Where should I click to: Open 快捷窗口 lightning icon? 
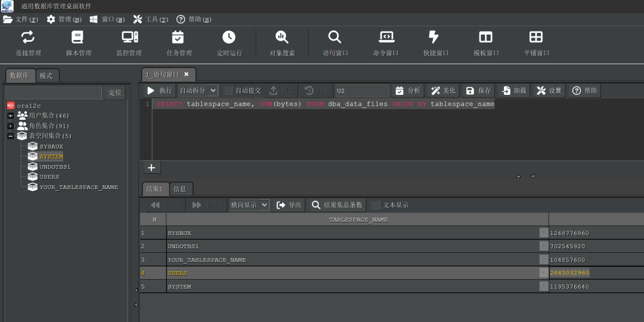pos(434,38)
